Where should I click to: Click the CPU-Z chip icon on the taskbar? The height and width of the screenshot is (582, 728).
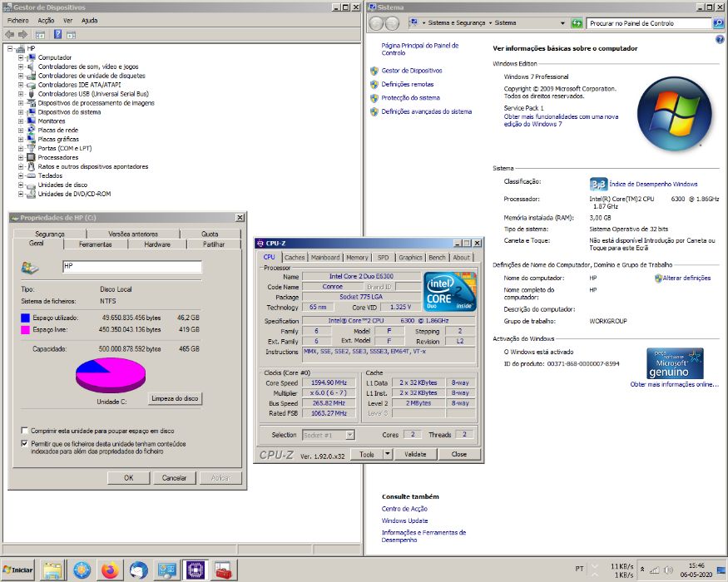196,570
